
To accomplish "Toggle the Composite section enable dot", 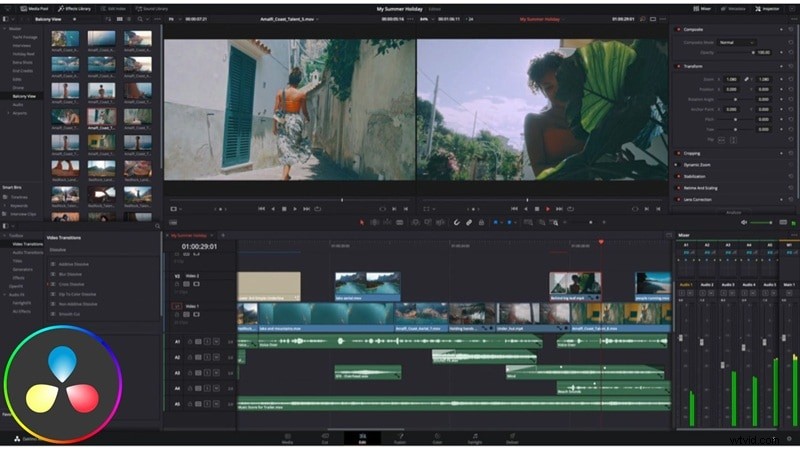I will pos(678,30).
